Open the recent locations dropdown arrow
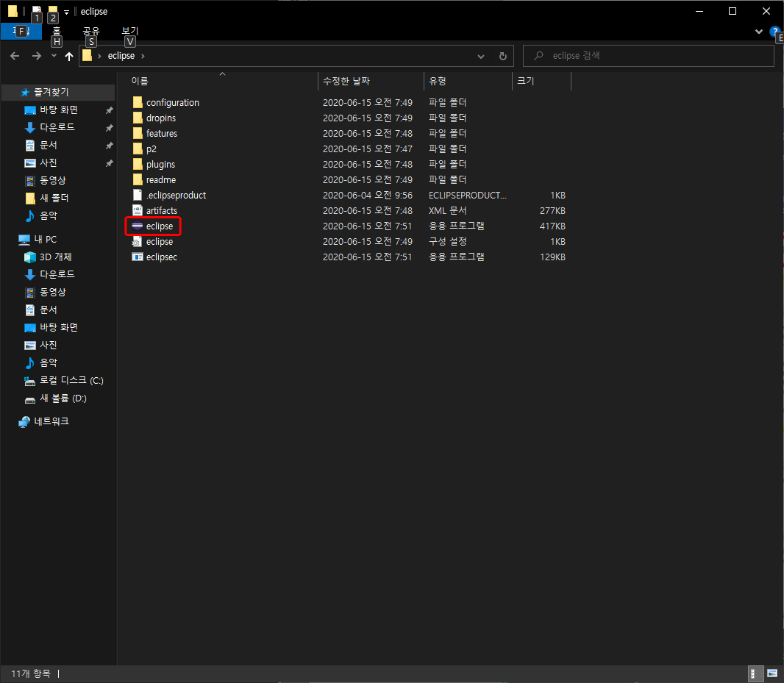Image resolution: width=784 pixels, height=683 pixels. 54,56
